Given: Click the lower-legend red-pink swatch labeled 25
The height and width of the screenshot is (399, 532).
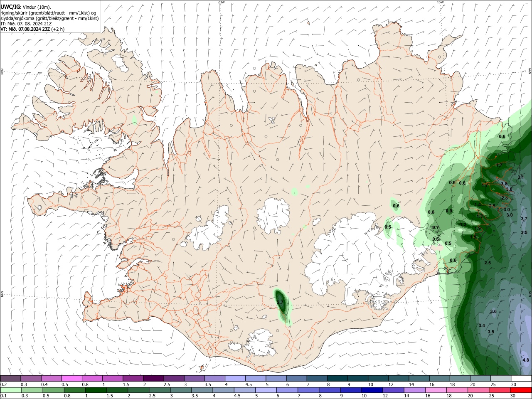Looking at the screenshot, I should 500,390.
